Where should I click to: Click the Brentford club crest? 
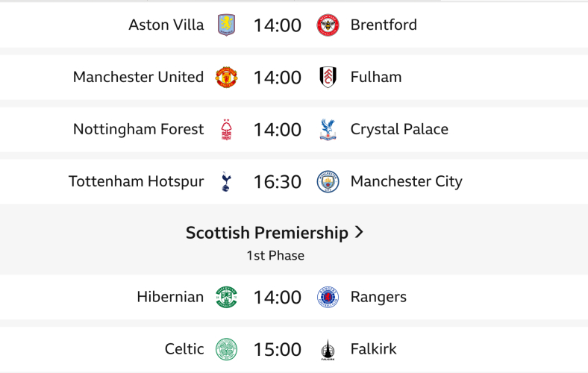coord(328,25)
